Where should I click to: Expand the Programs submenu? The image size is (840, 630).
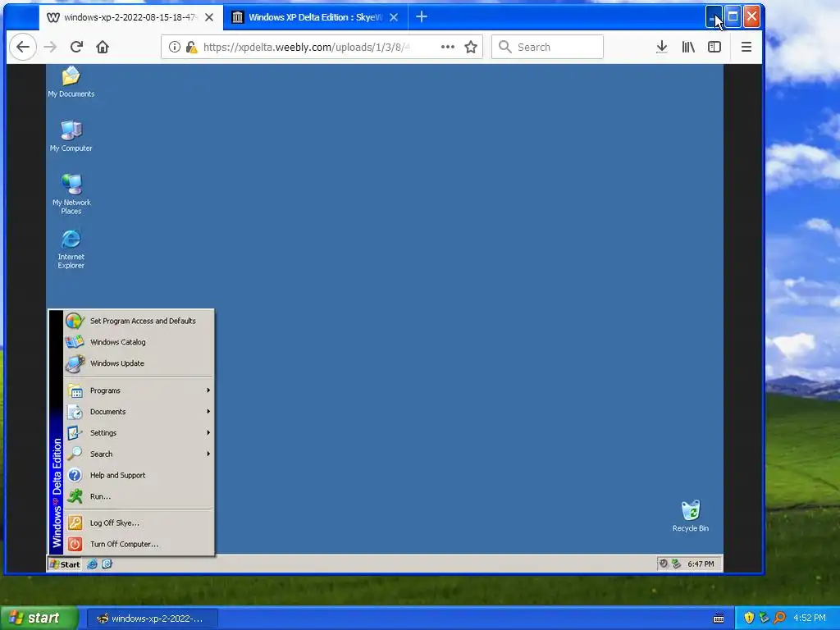click(139, 390)
